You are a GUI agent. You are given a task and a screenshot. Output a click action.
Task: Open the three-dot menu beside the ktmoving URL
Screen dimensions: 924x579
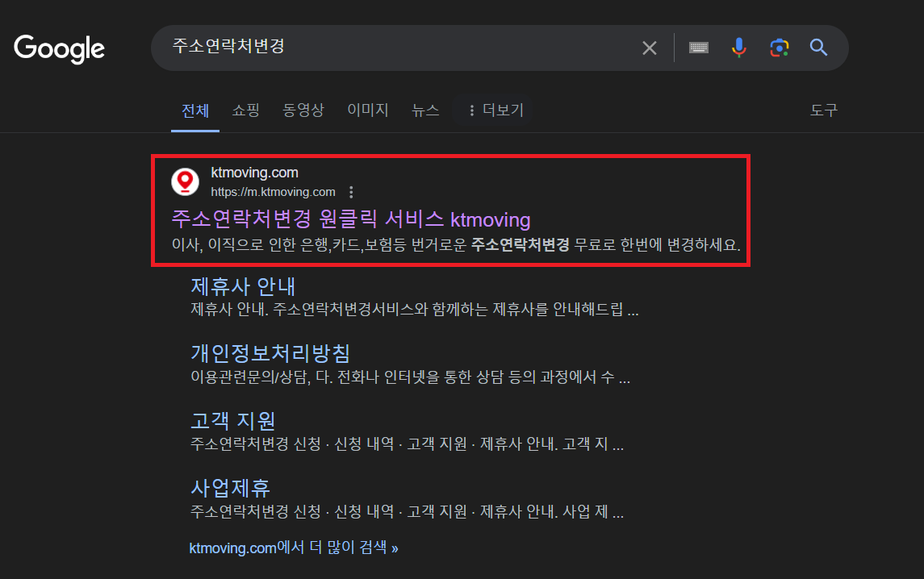351,192
